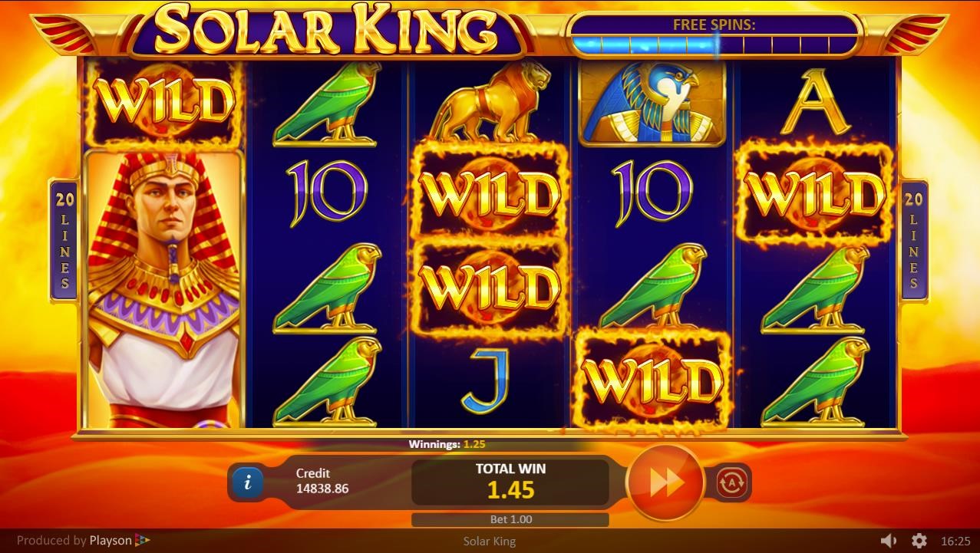Mute the game sound speaker icon
980x553 pixels.
(888, 541)
